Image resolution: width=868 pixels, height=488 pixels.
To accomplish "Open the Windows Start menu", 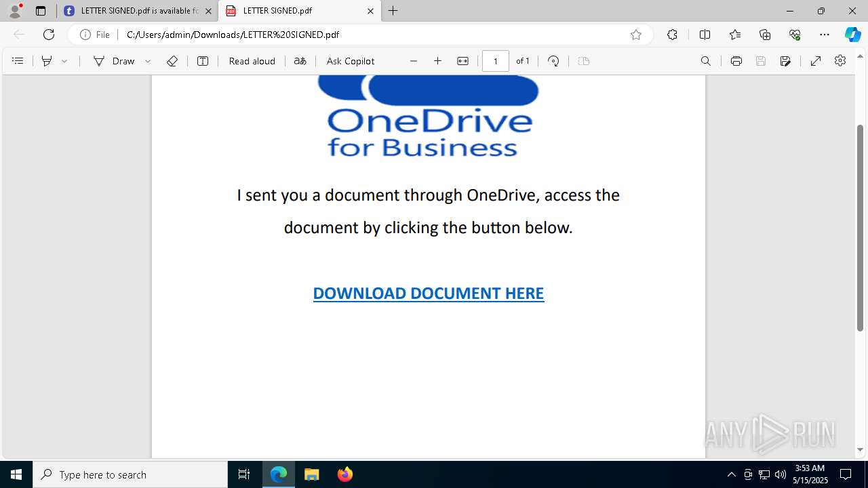I will (16, 474).
